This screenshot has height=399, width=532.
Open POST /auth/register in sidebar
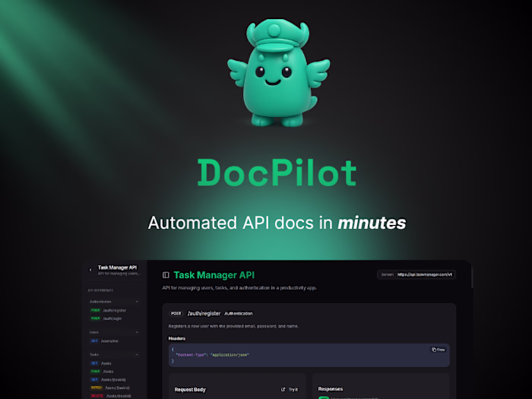108,310
